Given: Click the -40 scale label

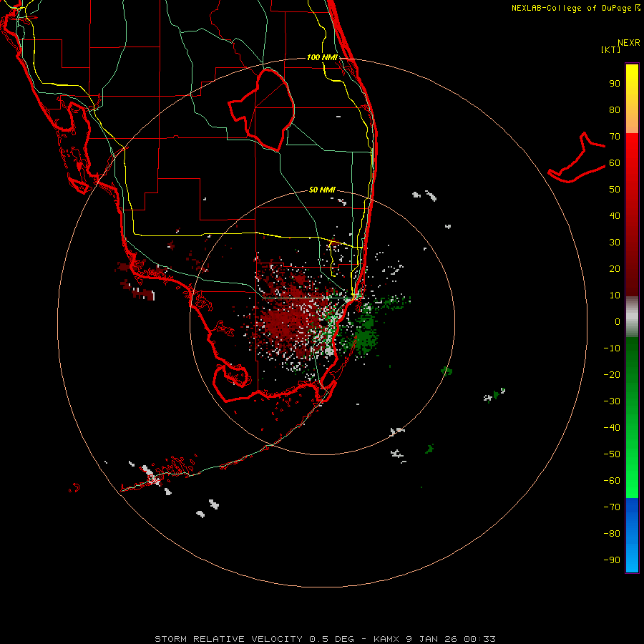Looking at the screenshot, I should click(612, 428).
